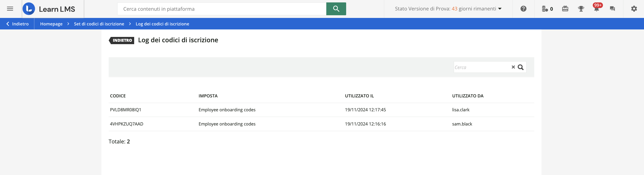Open the help question mark icon
644x175 pixels.
coord(523,9)
